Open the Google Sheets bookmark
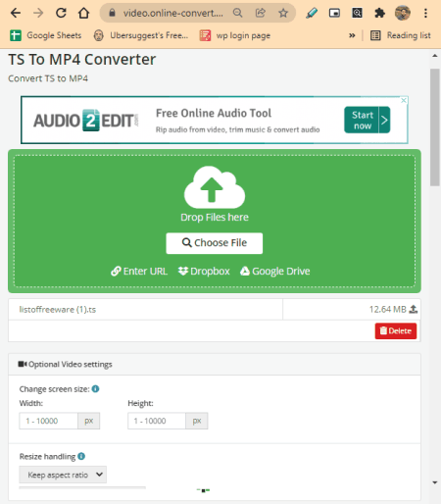 click(46, 35)
